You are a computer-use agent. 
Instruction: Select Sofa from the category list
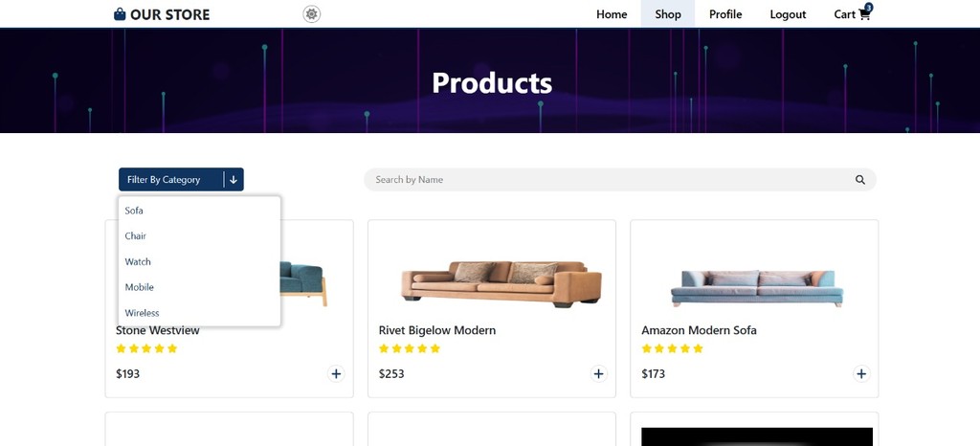(134, 211)
